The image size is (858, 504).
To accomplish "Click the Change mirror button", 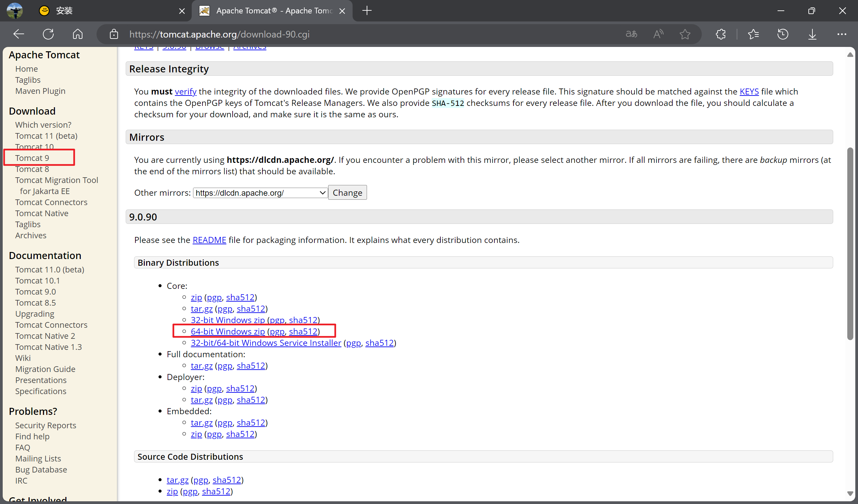I will 347,193.
